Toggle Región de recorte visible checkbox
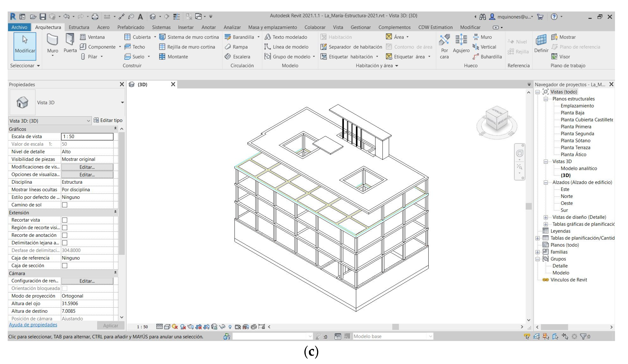The width and height of the screenshot is (628, 364). tap(65, 228)
